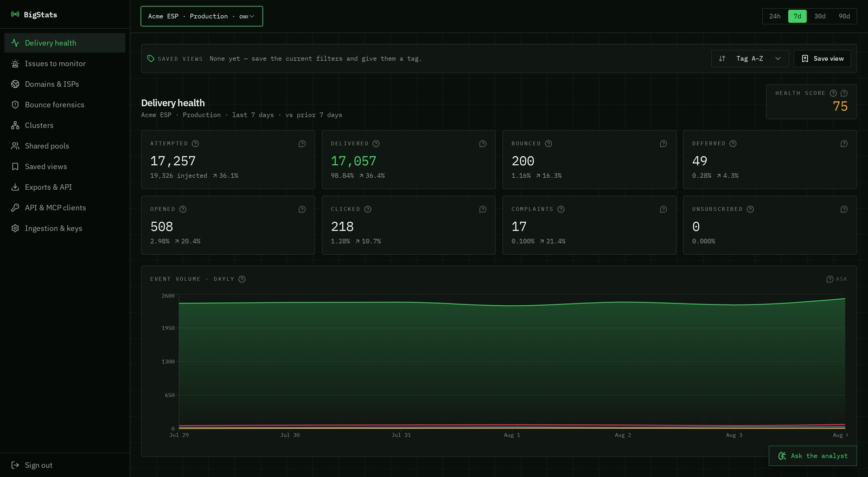
Task: Click the help icon next to Attempted label
Action: click(195, 144)
